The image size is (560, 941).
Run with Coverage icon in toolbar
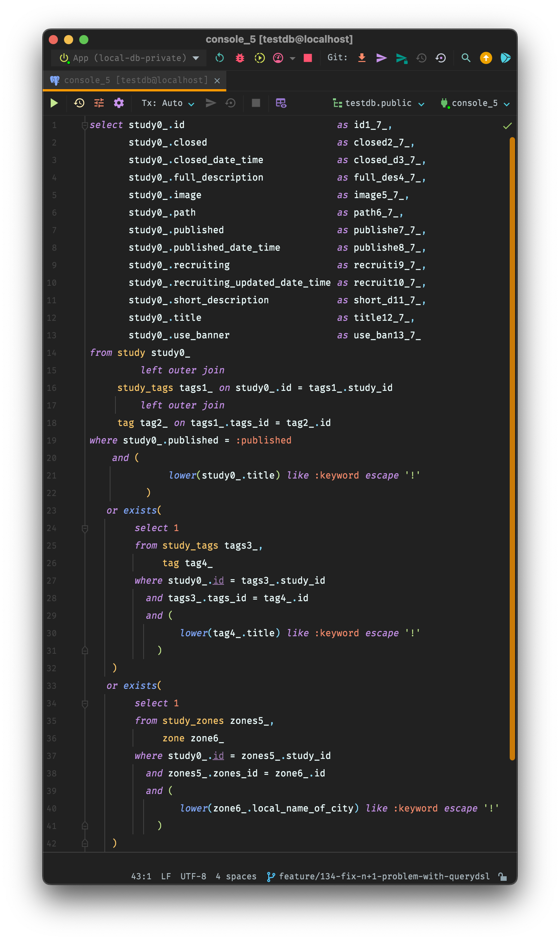[259, 58]
